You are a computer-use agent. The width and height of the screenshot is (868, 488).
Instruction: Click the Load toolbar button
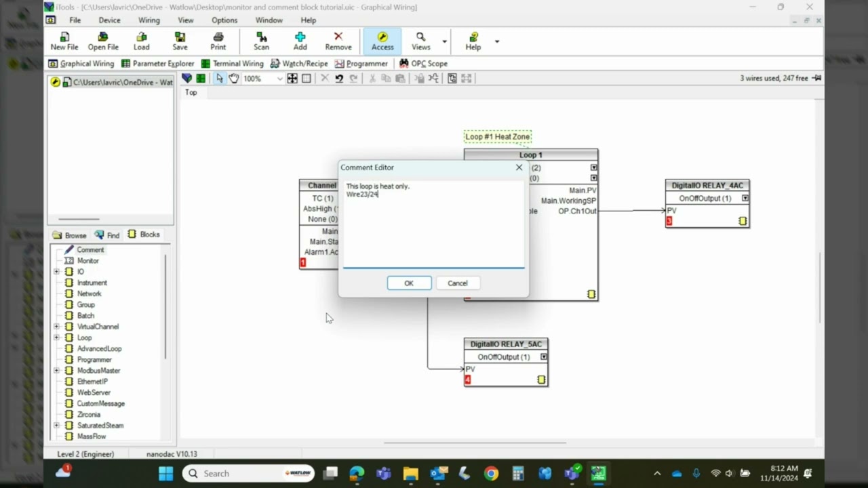[x=141, y=41]
